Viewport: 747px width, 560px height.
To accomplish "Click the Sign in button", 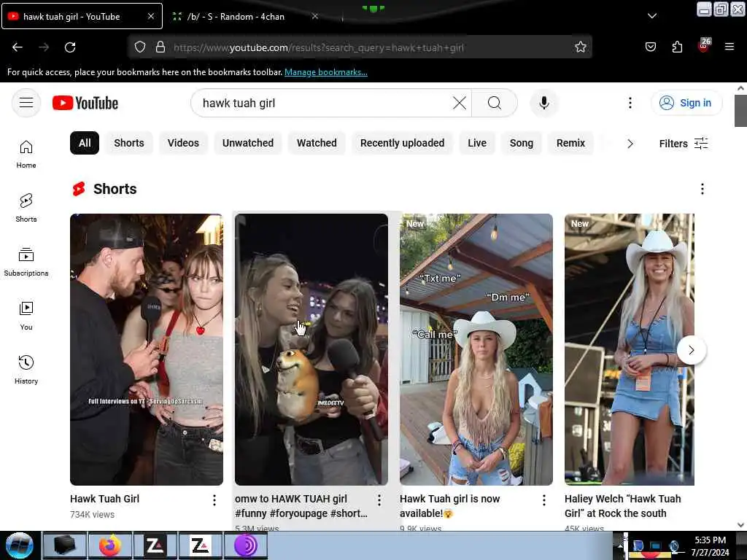I will tap(686, 103).
